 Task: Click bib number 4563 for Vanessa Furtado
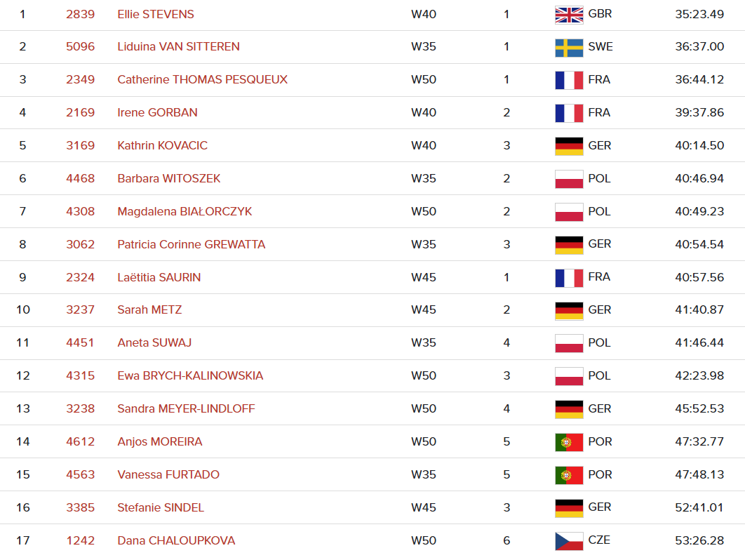(x=80, y=475)
